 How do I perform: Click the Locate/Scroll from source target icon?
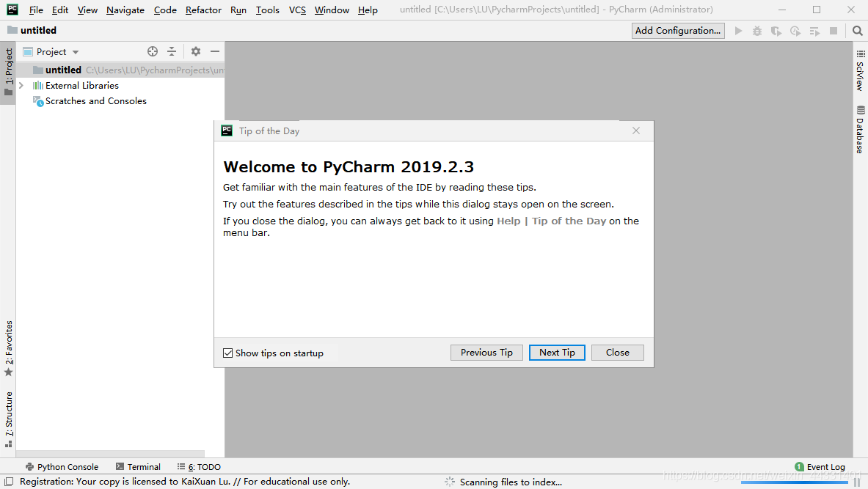pos(152,51)
